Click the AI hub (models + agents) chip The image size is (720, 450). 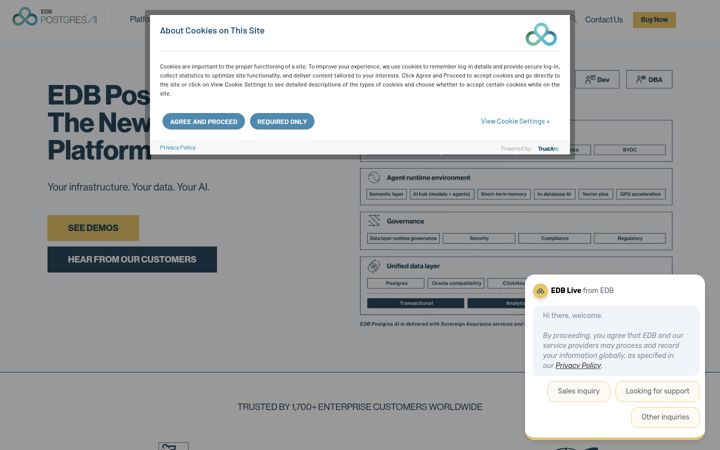coord(442,194)
